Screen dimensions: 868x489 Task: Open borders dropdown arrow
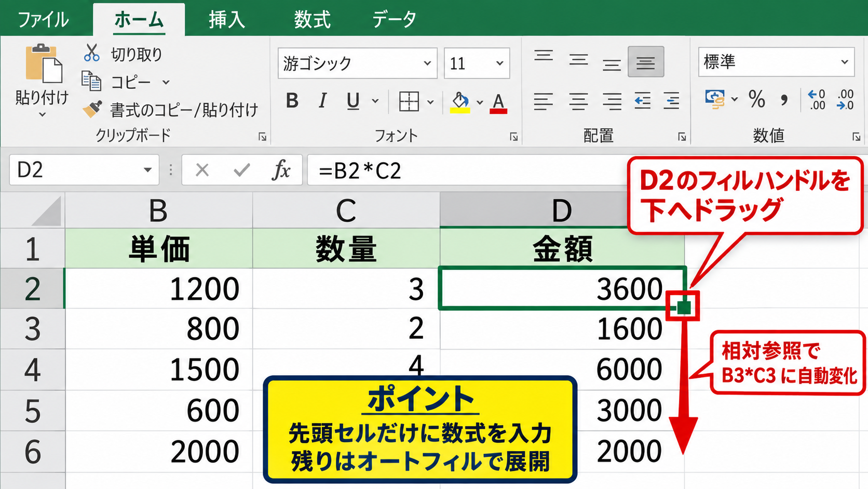(x=430, y=102)
